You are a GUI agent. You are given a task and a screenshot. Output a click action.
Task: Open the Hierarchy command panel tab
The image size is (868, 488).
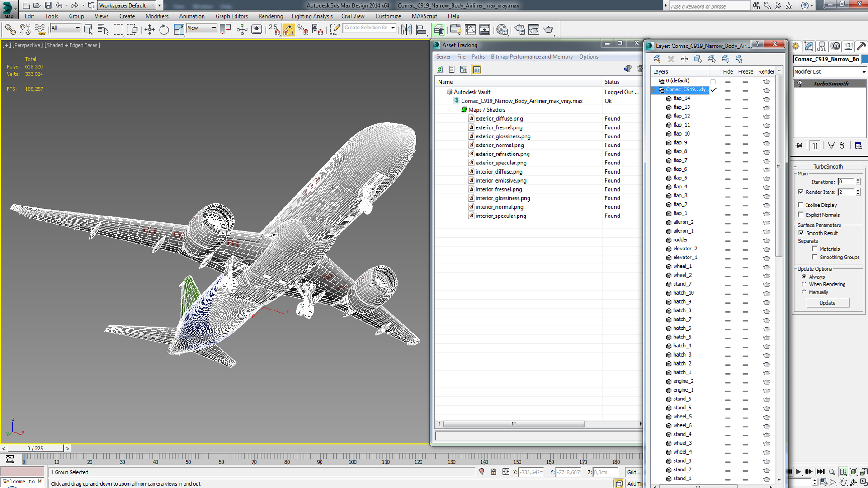(822, 46)
